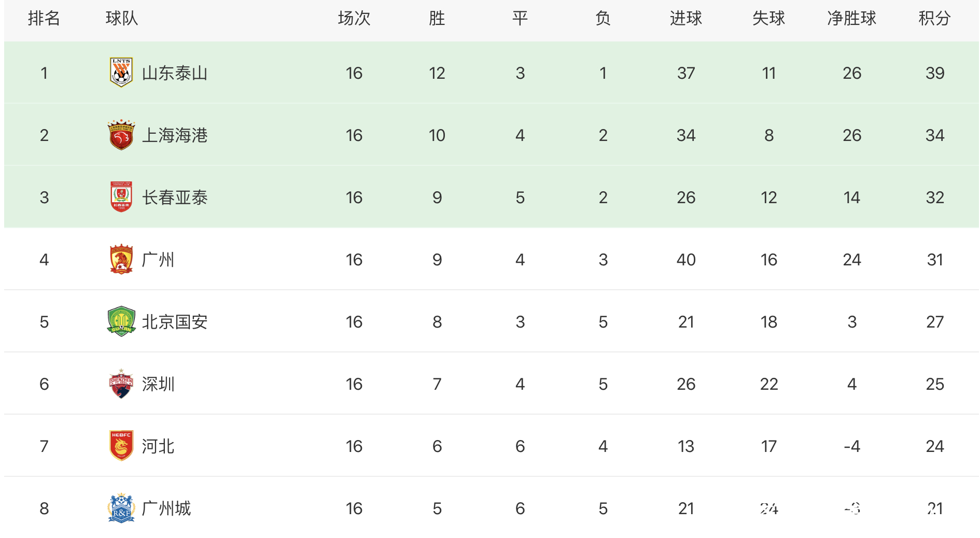Click the 球队 column header
Screen dimensions: 980x538
pyautogui.click(x=122, y=19)
